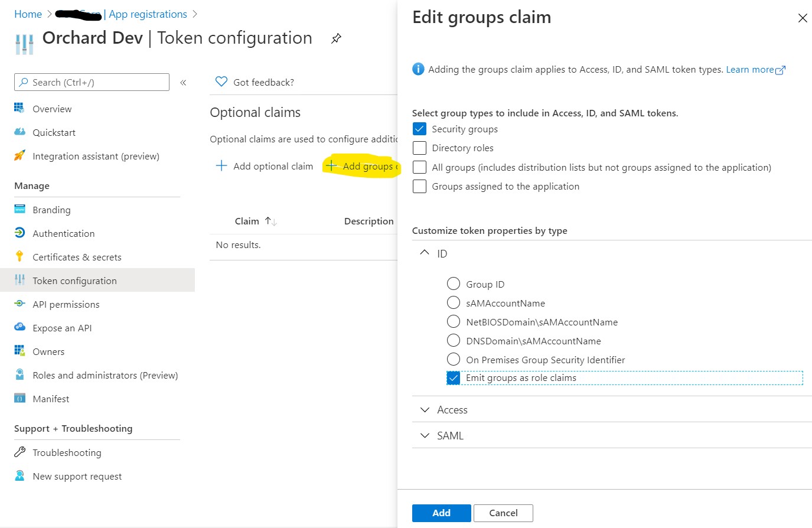812x528 pixels.
Task: Select the sAMAccountName radio button
Action: tap(454, 303)
